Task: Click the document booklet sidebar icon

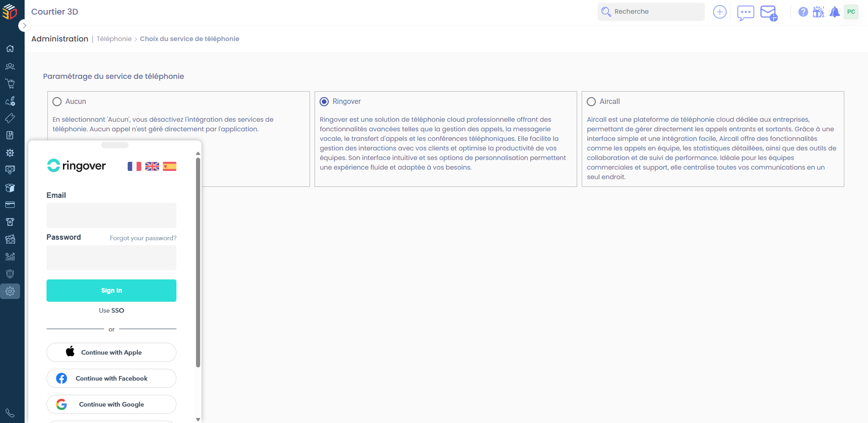Action: [x=10, y=135]
